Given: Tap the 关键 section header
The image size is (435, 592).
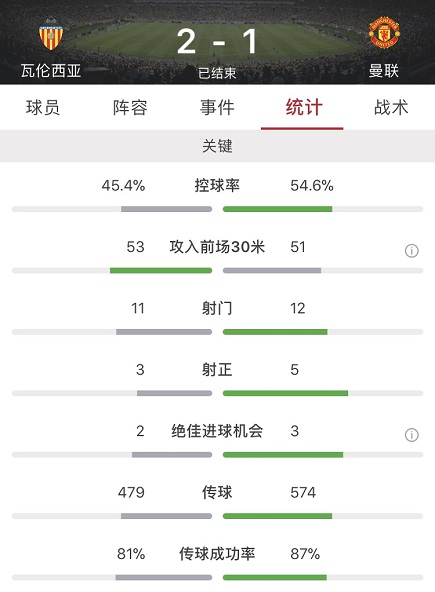Looking at the screenshot, I should click(x=218, y=146).
